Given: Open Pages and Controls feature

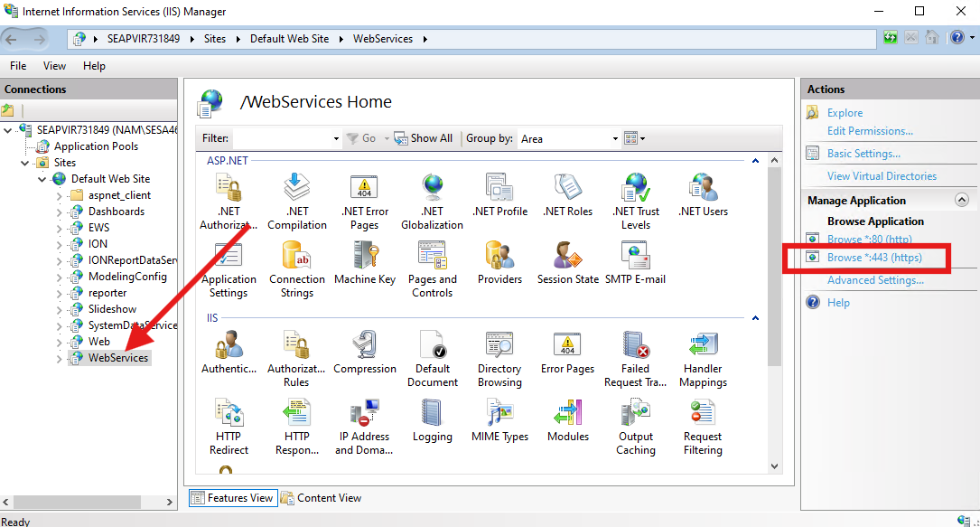Looking at the screenshot, I should coord(432,269).
